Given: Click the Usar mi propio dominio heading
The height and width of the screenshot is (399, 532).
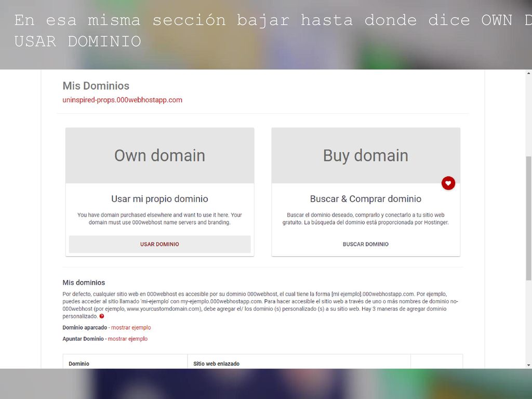Looking at the screenshot, I should pos(159,199).
